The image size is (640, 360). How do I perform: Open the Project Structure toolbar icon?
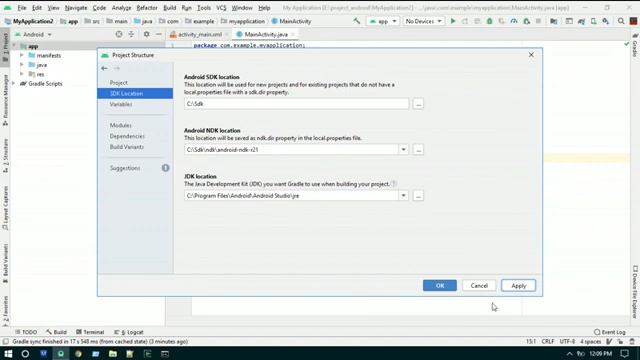(x=554, y=21)
